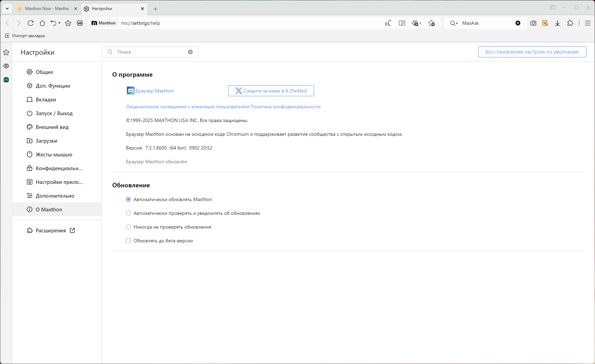Expand the undo arrow dropdown

[x=59, y=23]
